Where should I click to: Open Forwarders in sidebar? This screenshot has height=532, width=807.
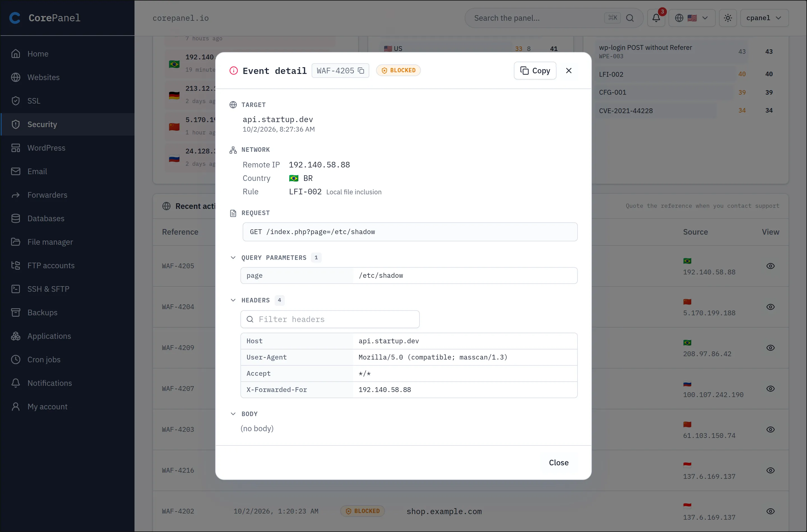(67, 195)
